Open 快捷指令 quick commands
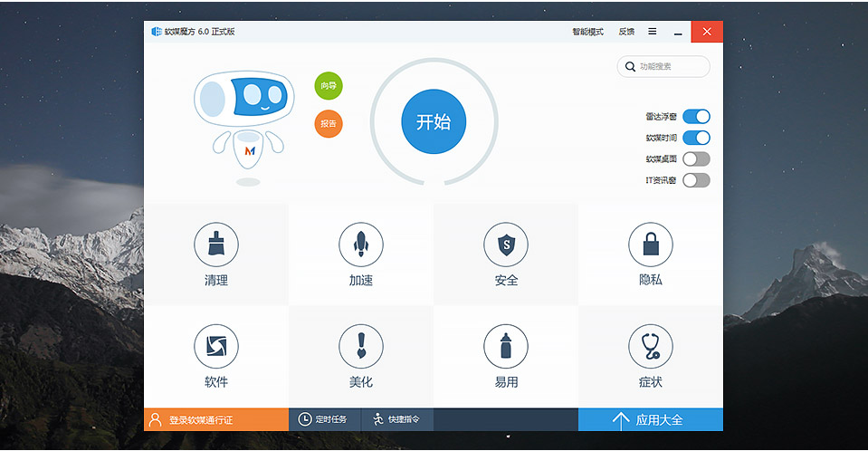Image resolution: width=868 pixels, height=451 pixels. pyautogui.click(x=397, y=419)
